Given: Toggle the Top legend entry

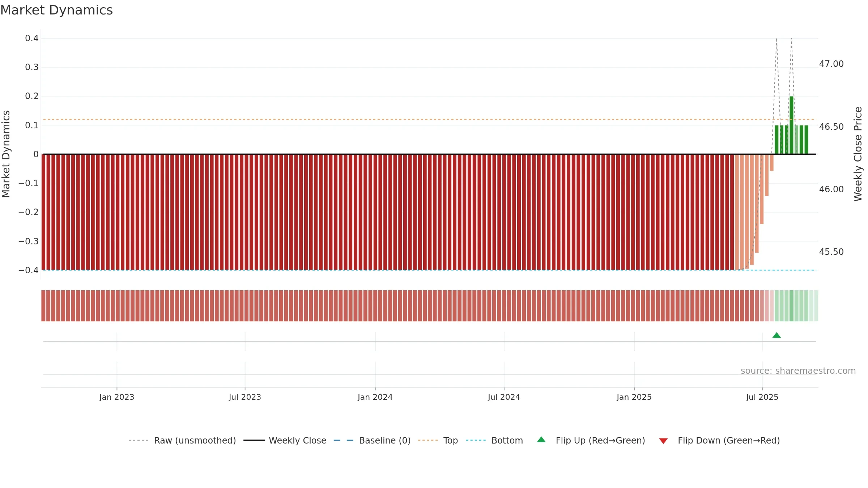Looking at the screenshot, I should pos(438,440).
